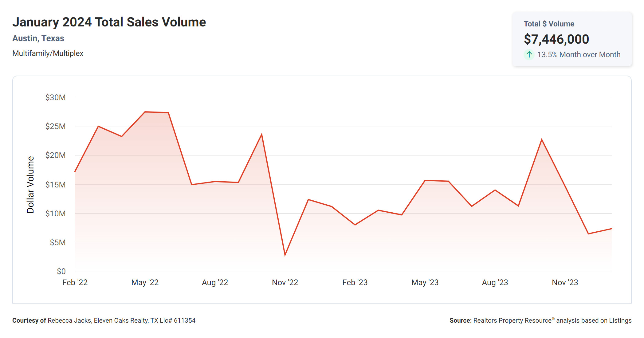Screen dimensions: 644x338
Task: Click the $30M y-axis label
Action: coord(55,98)
